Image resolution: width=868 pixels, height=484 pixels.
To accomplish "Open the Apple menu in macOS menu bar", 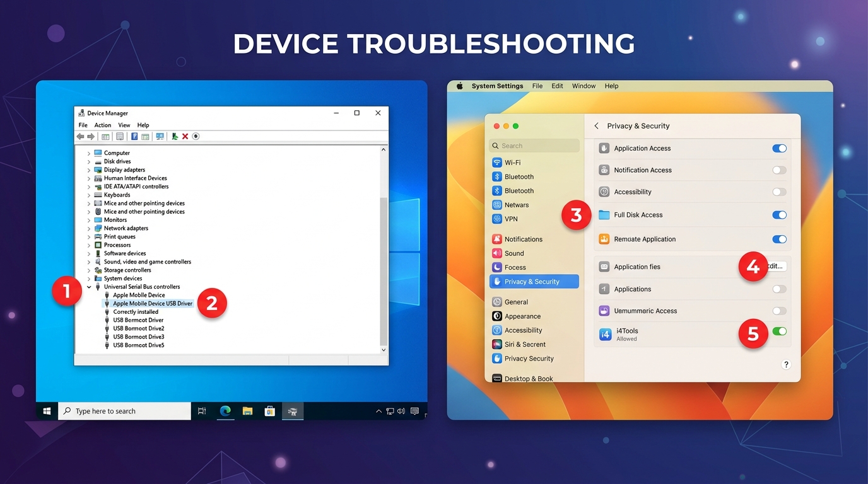I will pos(459,86).
